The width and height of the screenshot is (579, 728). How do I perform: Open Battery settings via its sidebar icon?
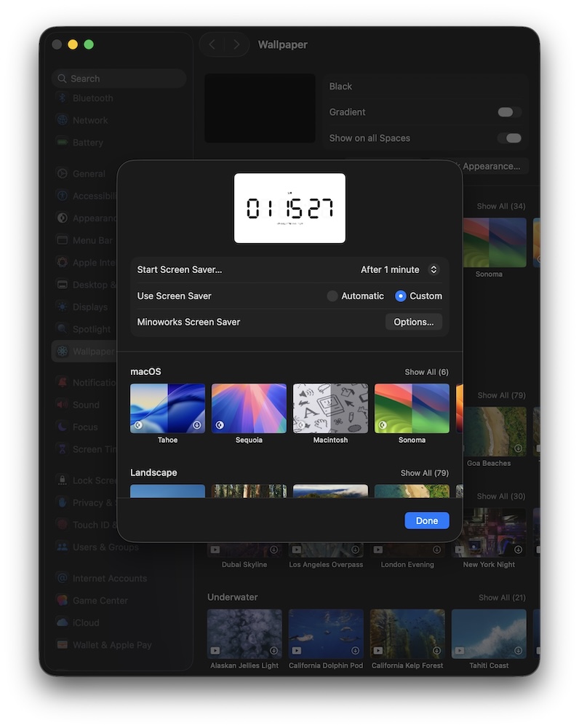(63, 143)
